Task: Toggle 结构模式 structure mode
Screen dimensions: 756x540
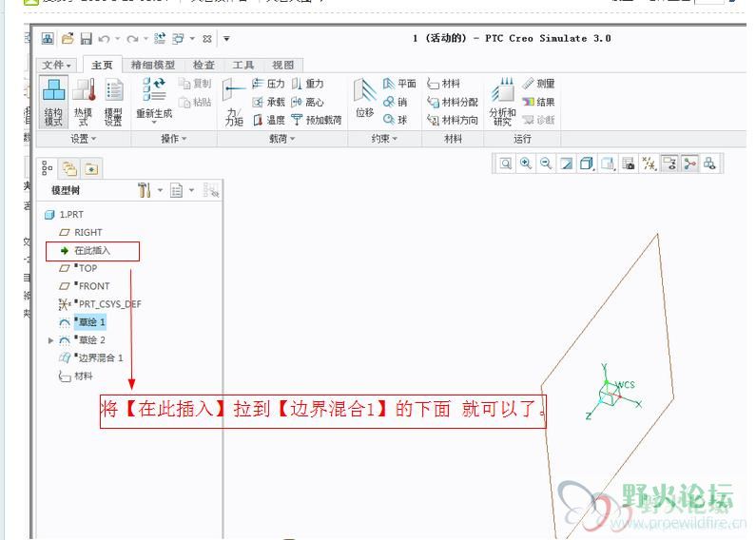Action: click(53, 102)
